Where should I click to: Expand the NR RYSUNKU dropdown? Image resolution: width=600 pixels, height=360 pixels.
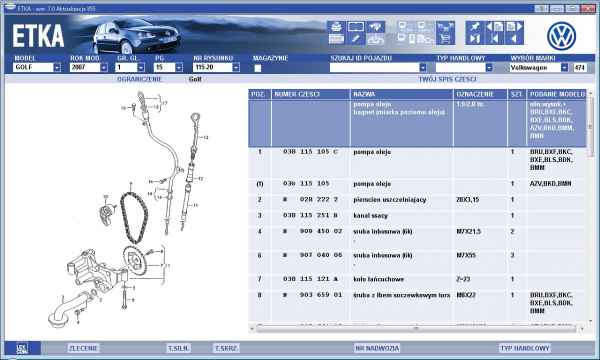pyautogui.click(x=236, y=67)
